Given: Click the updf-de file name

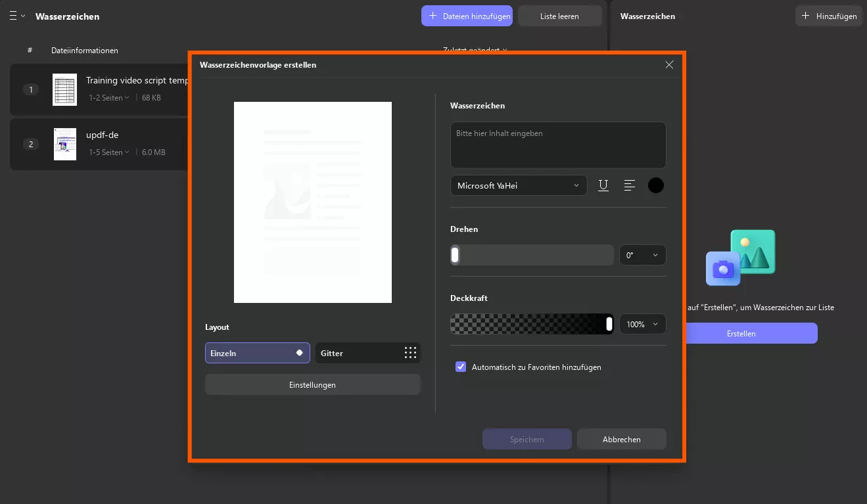Looking at the screenshot, I should (x=103, y=135).
